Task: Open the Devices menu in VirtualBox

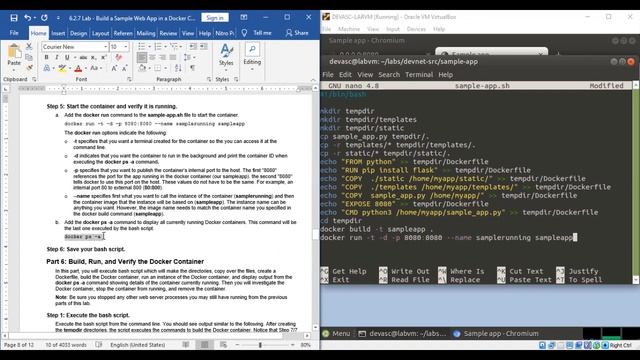Action: click(x=416, y=29)
